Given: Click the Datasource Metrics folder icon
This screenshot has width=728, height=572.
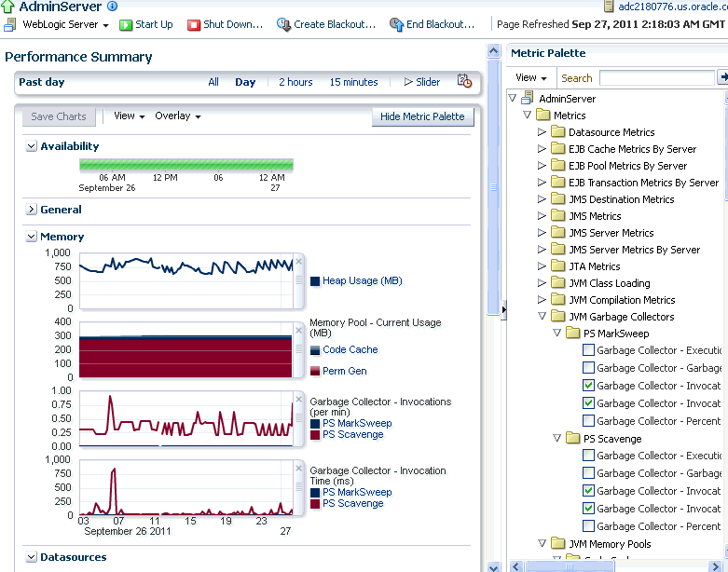Looking at the screenshot, I should point(557,131).
